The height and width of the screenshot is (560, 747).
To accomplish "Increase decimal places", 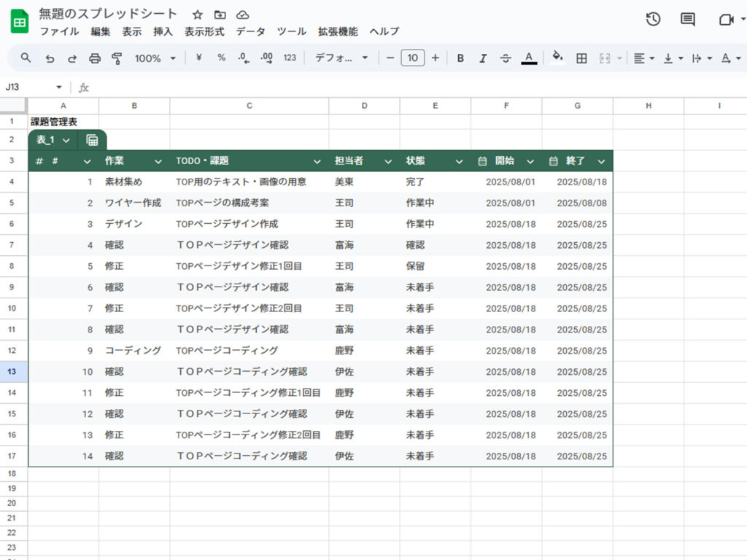I will point(267,58).
